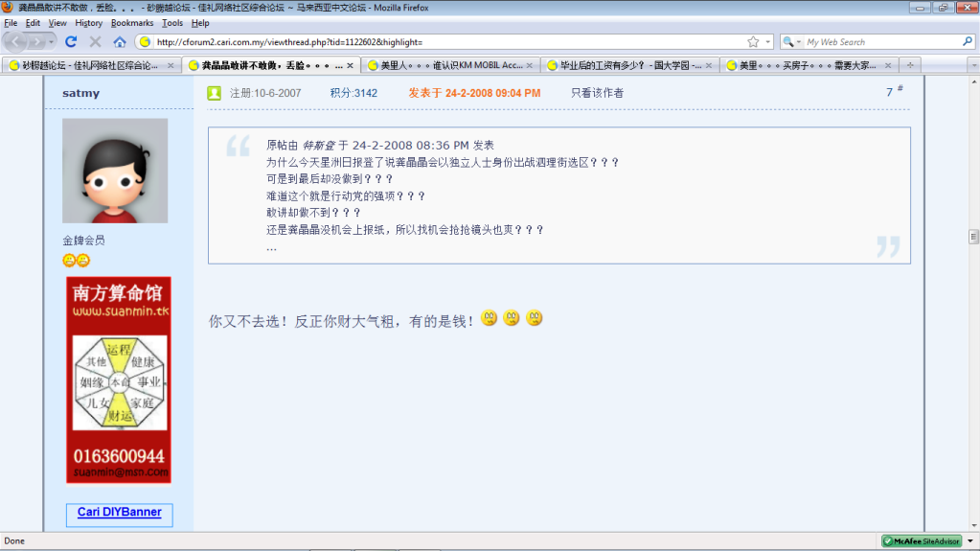The image size is (980, 551).
Task: Click into the URL address field
Action: pos(441,42)
